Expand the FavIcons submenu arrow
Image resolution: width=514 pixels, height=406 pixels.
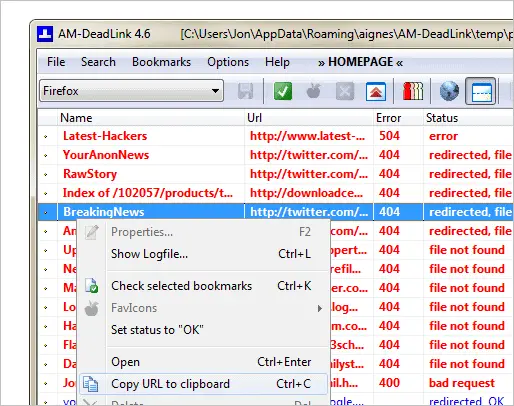coord(320,308)
